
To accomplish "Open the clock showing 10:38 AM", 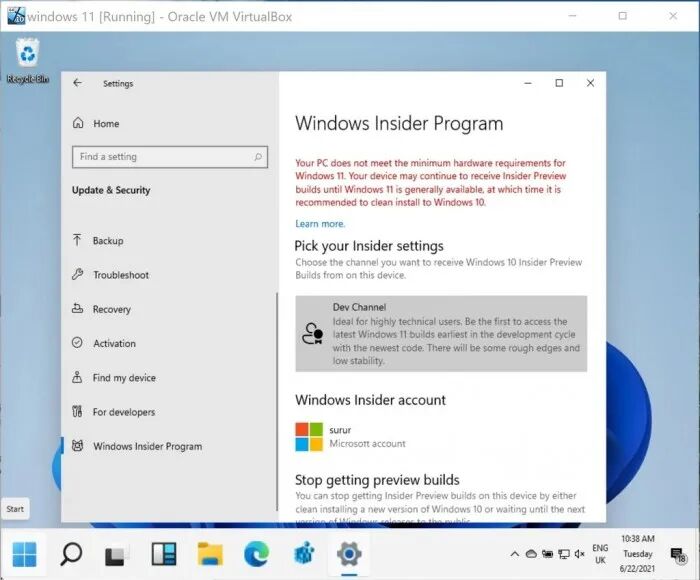I will [x=638, y=554].
